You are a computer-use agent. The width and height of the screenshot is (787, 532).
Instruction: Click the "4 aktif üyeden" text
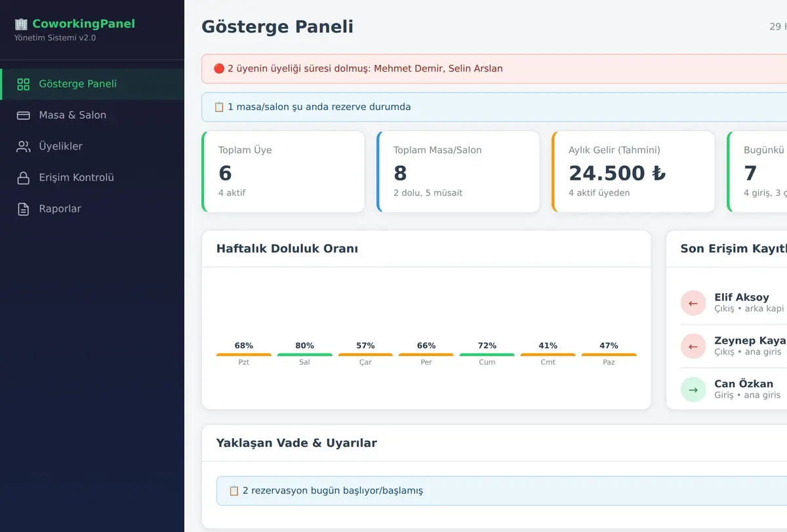[x=599, y=193]
